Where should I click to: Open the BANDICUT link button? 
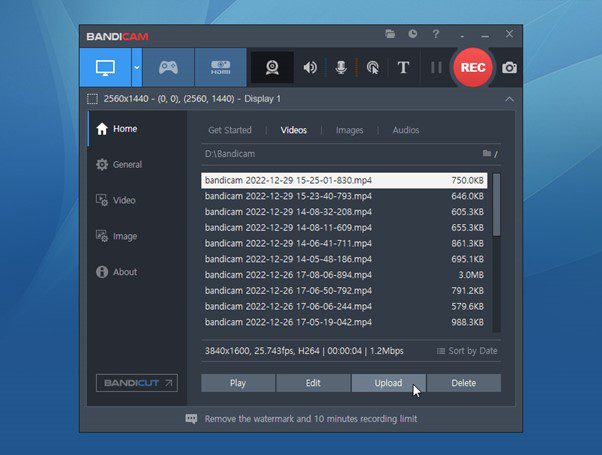click(137, 383)
